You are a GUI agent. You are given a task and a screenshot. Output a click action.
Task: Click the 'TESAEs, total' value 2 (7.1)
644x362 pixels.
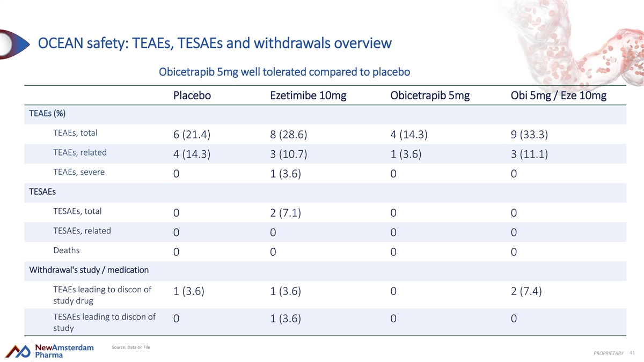coord(286,213)
